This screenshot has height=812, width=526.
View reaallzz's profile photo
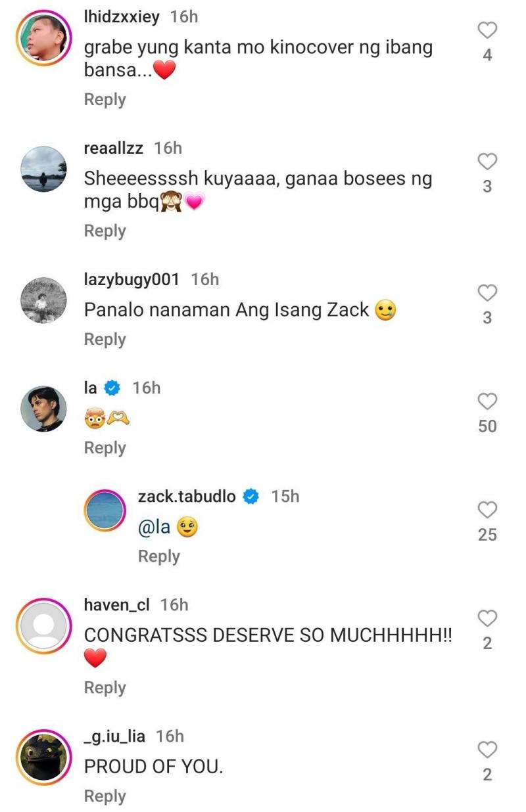[x=44, y=169]
